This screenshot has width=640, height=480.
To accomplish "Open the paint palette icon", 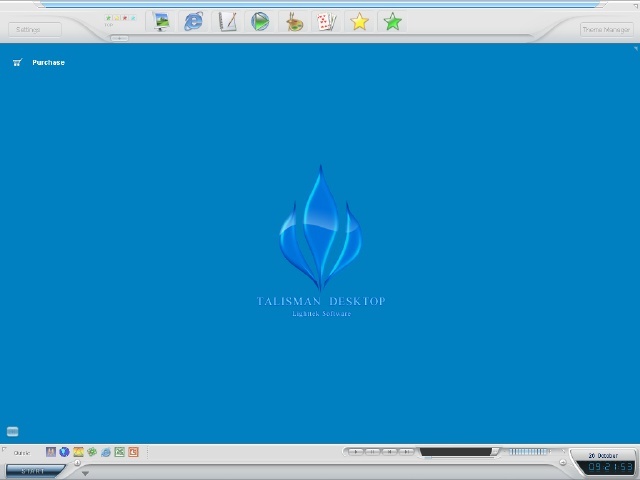I will (x=293, y=22).
